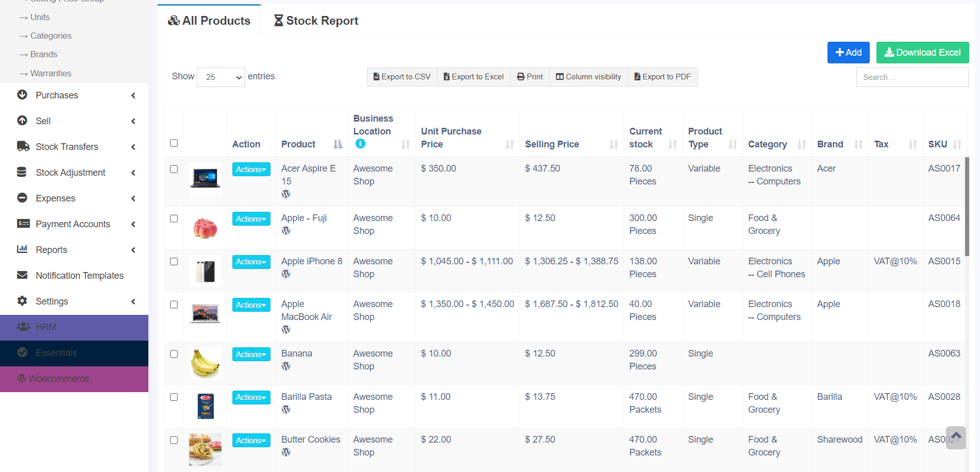Viewport: 980px width, 472px height.
Task: Click the Reports bar chart icon
Action: (22, 249)
